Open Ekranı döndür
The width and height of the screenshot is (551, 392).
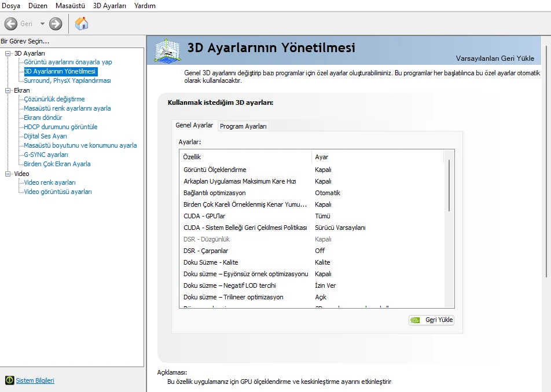[43, 118]
